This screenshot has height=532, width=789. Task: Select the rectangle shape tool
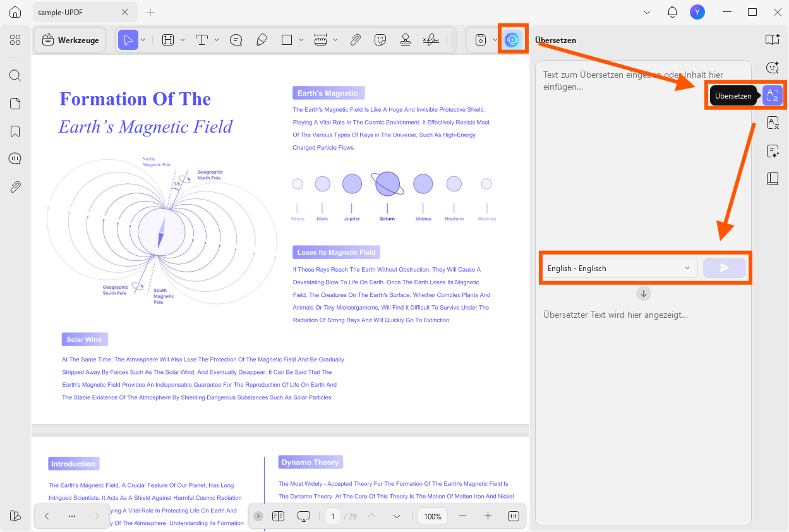point(287,40)
